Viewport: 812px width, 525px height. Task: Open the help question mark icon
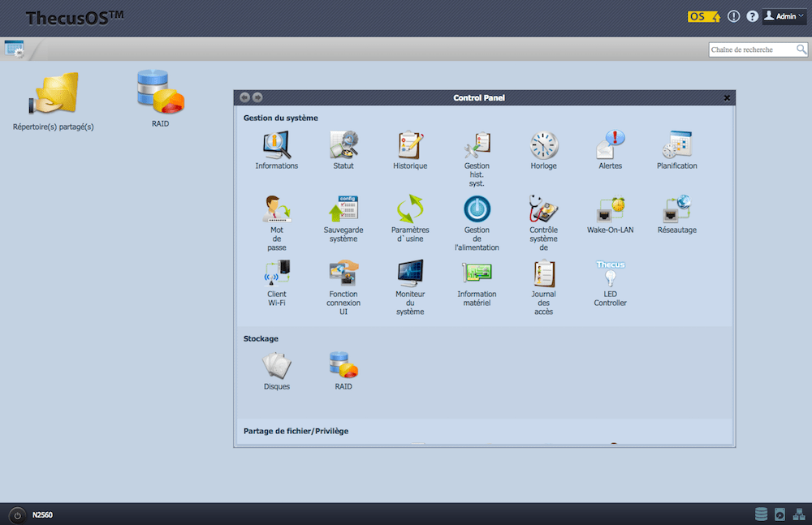pyautogui.click(x=752, y=16)
